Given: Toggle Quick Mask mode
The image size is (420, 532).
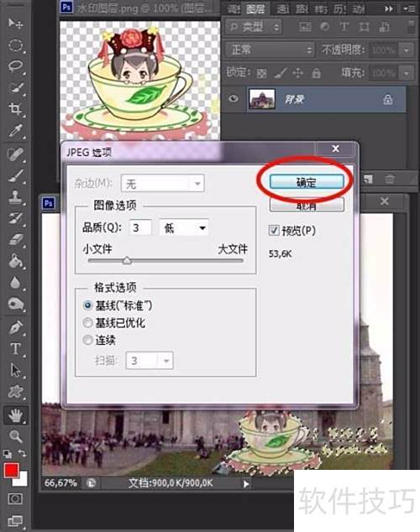Looking at the screenshot, I should coord(15,498).
